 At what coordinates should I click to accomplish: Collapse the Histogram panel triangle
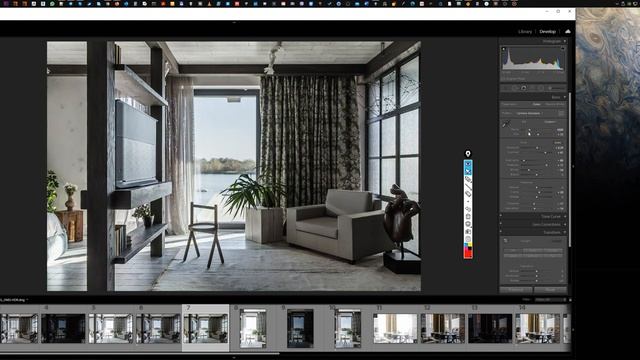click(564, 41)
